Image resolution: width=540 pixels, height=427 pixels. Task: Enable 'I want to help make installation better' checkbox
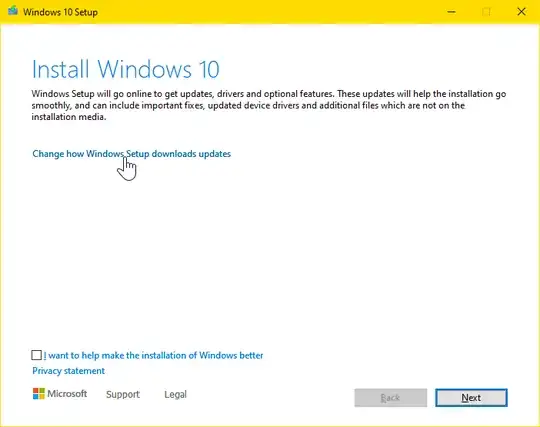(37, 355)
